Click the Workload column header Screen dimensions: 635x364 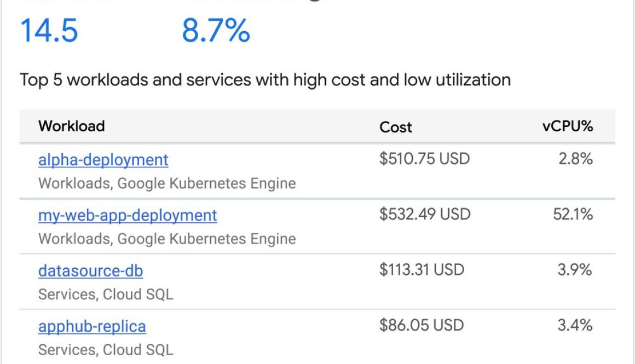[71, 126]
